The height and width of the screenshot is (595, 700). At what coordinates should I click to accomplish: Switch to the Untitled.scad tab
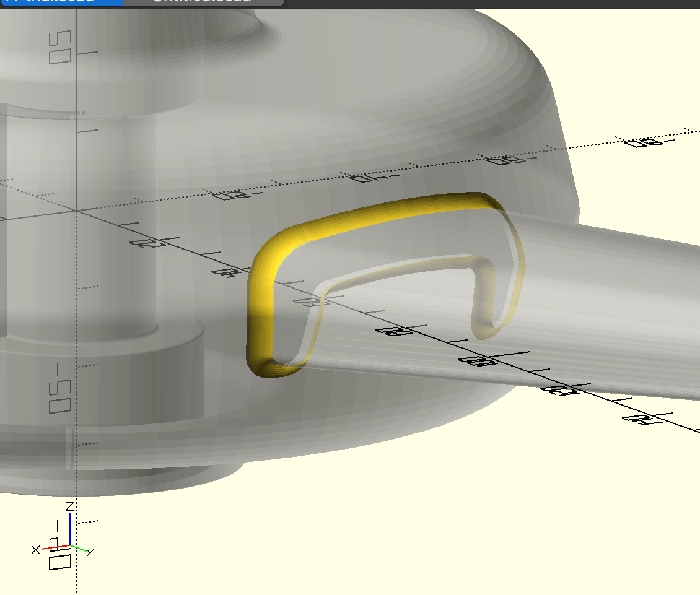pos(203,2)
